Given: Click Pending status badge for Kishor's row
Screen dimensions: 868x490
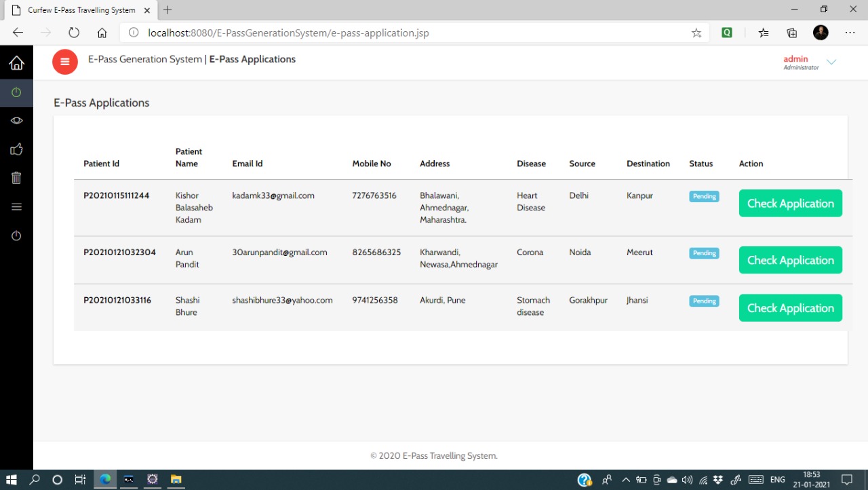Looking at the screenshot, I should click(x=704, y=196).
